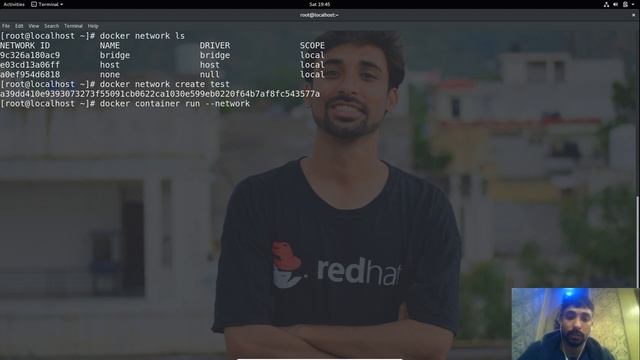This screenshot has height=360, width=640.
Task: Open the View menu
Action: point(34,26)
